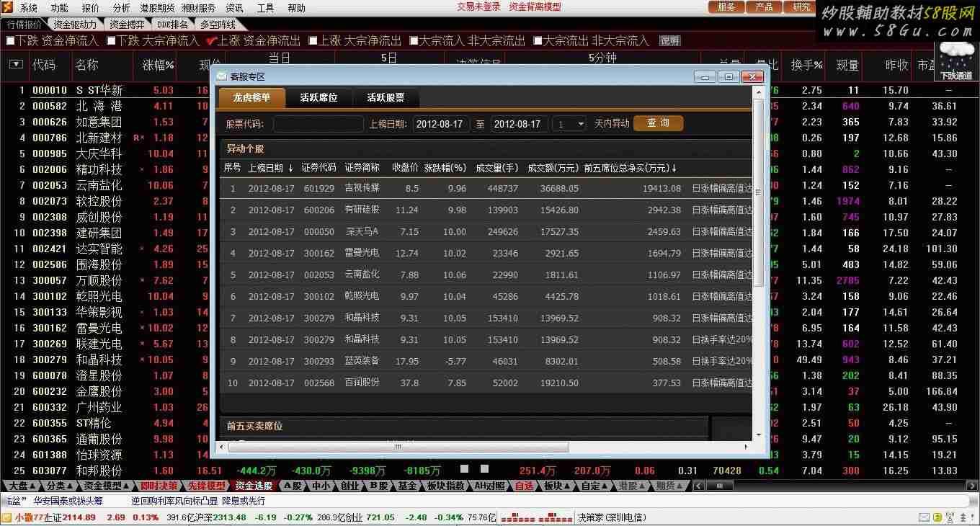Open the 功能 menu
This screenshot has width=980, height=526.
pyautogui.click(x=60, y=8)
